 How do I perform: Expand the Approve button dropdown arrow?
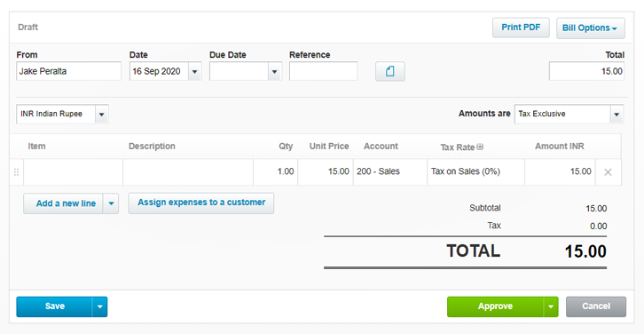pyautogui.click(x=551, y=306)
